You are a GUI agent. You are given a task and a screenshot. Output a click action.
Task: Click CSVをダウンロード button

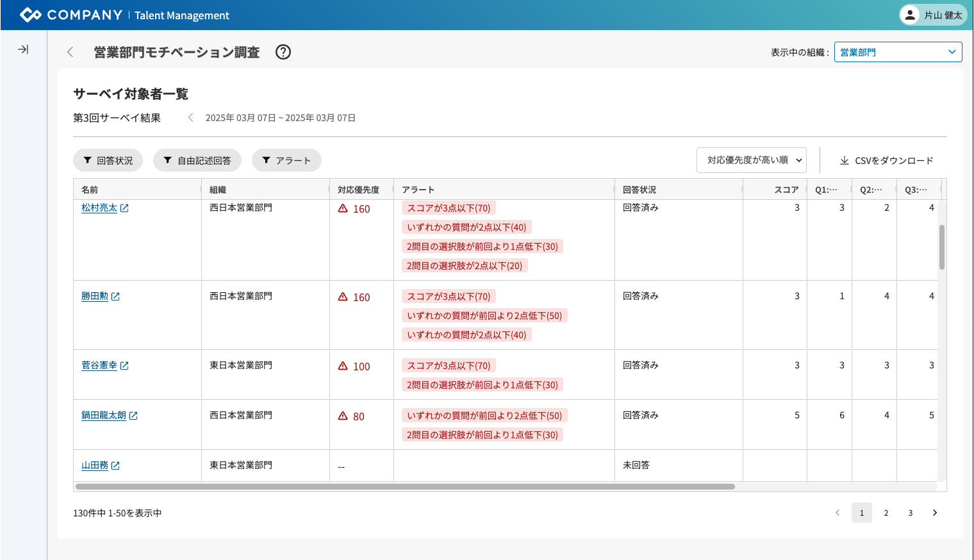tap(886, 160)
